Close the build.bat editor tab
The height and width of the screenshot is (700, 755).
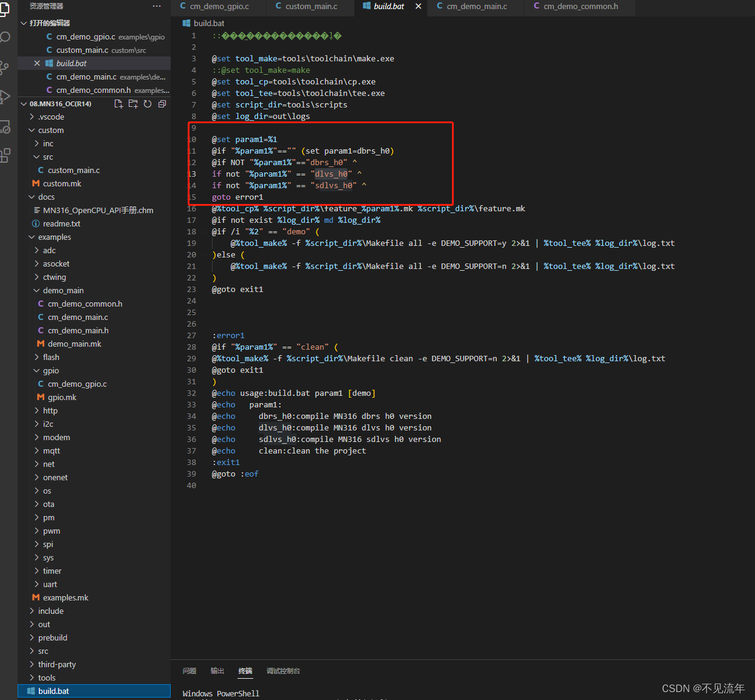pos(418,6)
